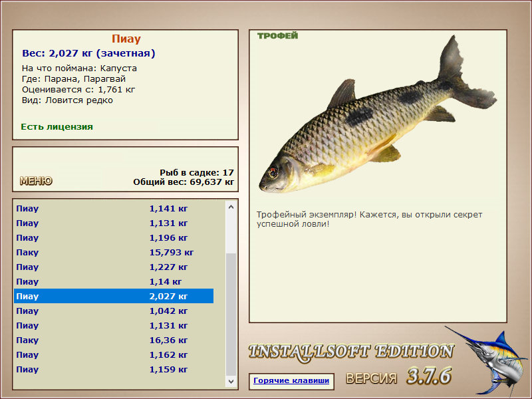Viewport: 532px width, 399px height.
Task: Click the Piau fish trophy image
Action: pos(378,115)
